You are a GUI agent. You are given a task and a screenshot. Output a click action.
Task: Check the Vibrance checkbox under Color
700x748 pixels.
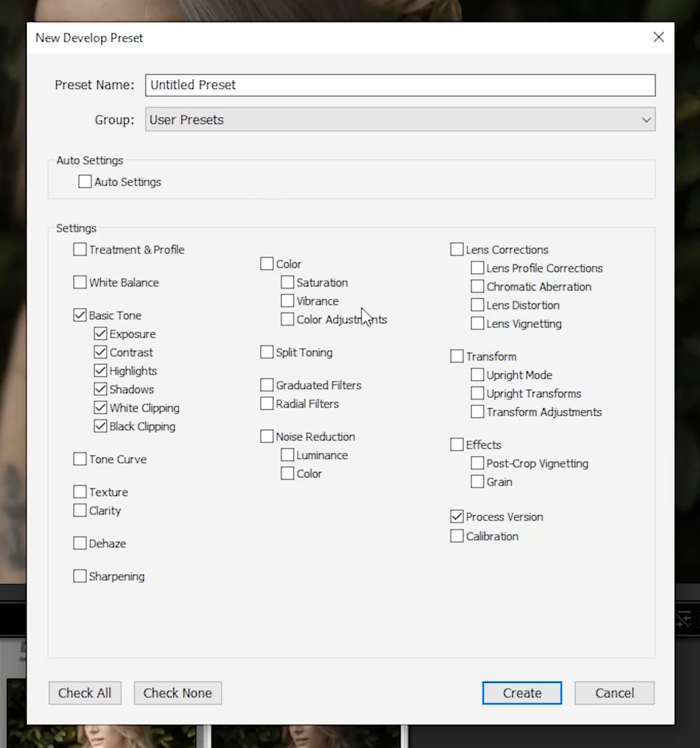(x=287, y=301)
